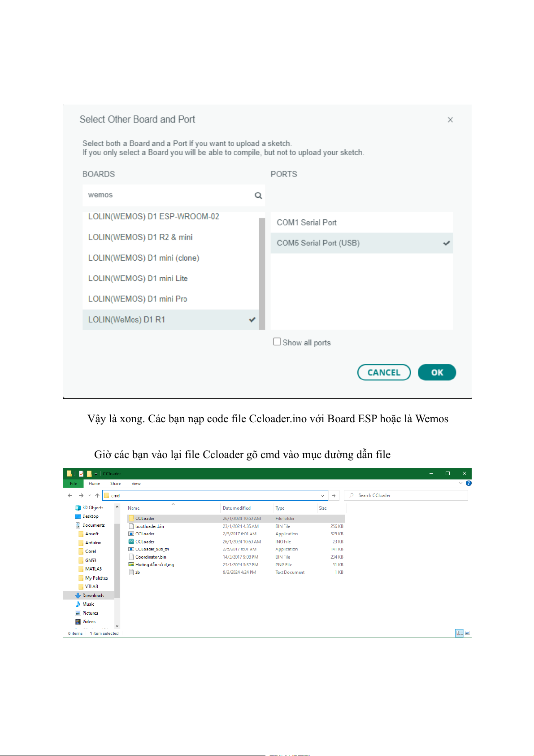534x756 pixels.
Task: Open the Hướng dẫn sử dụng PNG file
Action: (x=154, y=564)
